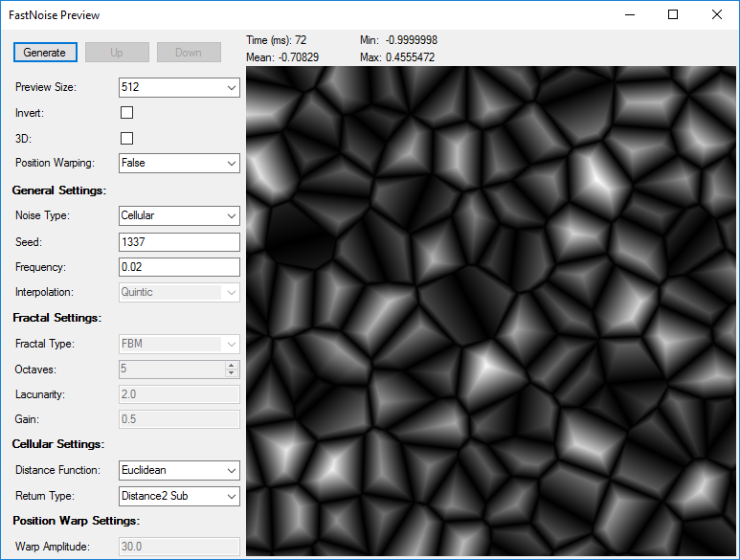The image size is (740, 560).
Task: Click the Fractal Type FBM dropdown
Action: point(179,344)
